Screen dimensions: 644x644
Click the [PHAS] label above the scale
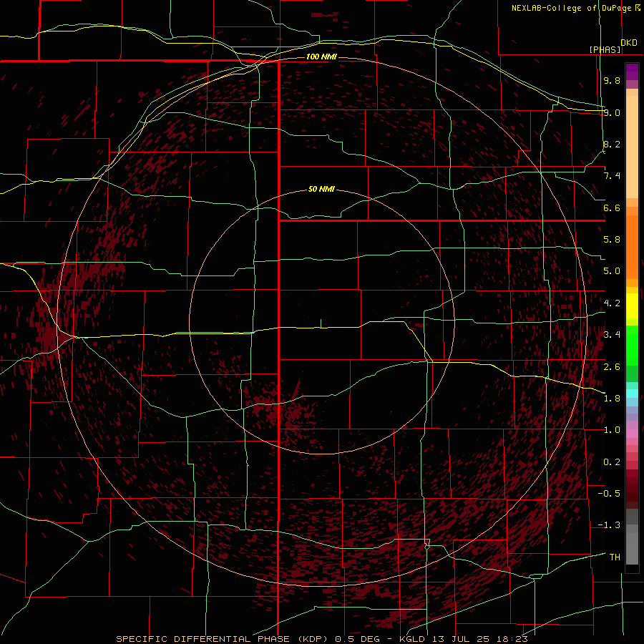point(605,49)
